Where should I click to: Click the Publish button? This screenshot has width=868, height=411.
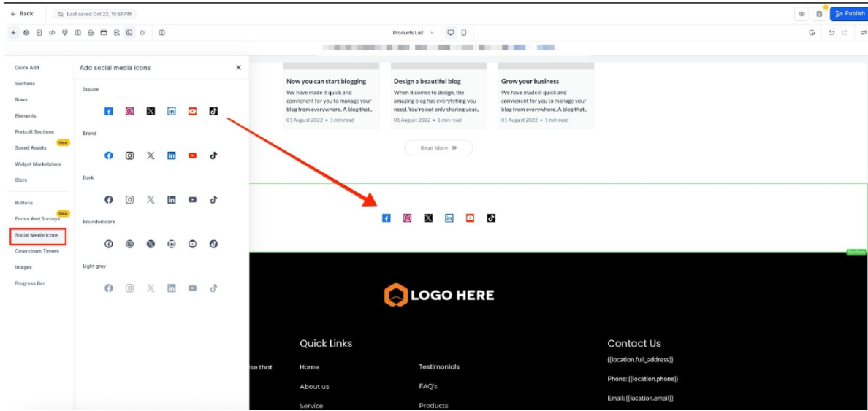(x=850, y=14)
